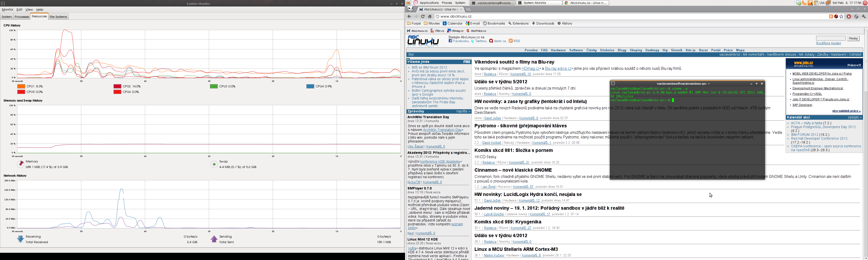Click the network connections tray icon
Image resolution: width=868 pixels, height=260 pixels.
tap(828, 3)
